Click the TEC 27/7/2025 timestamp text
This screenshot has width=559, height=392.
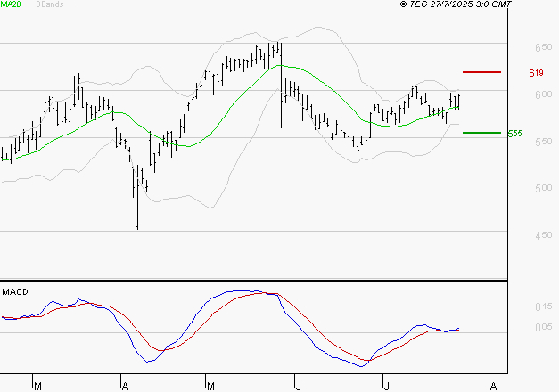point(456,4)
